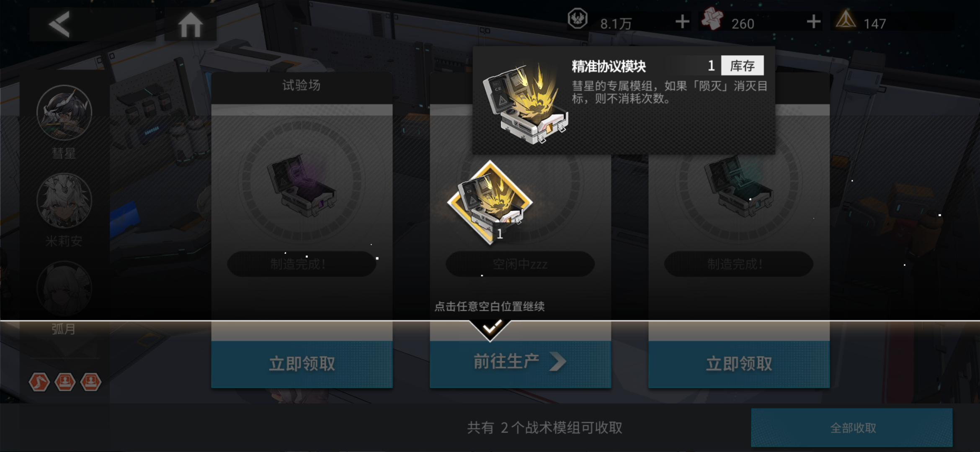Go to home via house icon
Image resolution: width=980 pixels, height=452 pixels.
coord(191,24)
